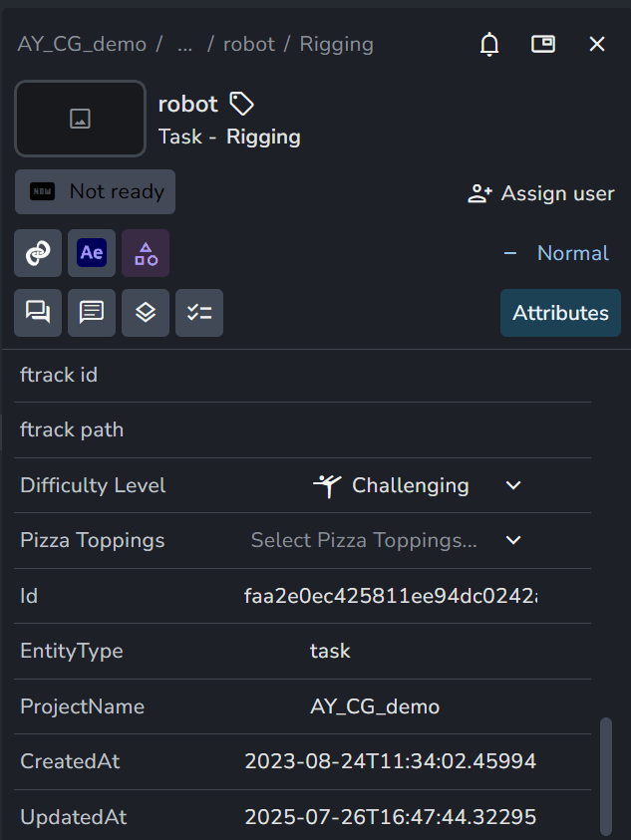The width and height of the screenshot is (631, 840).
Task: Click the attributes list vertical scrollbar
Action: pyautogui.click(x=606, y=776)
